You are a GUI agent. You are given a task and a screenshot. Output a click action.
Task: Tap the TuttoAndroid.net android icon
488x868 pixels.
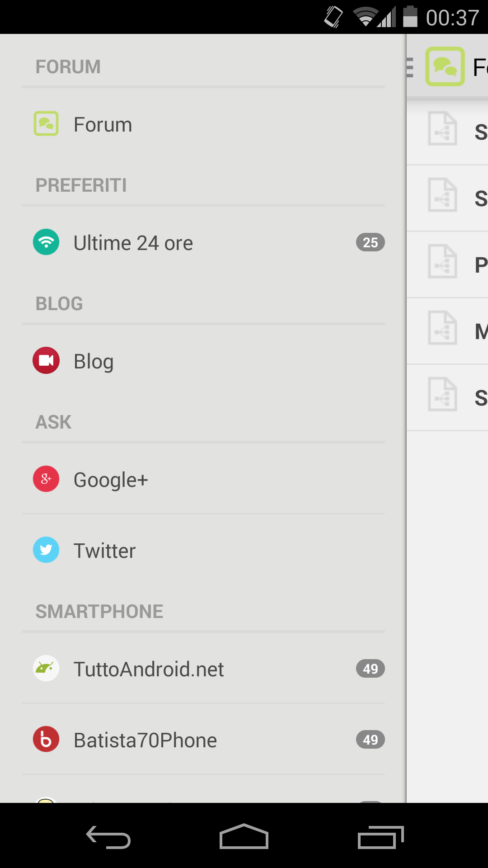coord(46,668)
